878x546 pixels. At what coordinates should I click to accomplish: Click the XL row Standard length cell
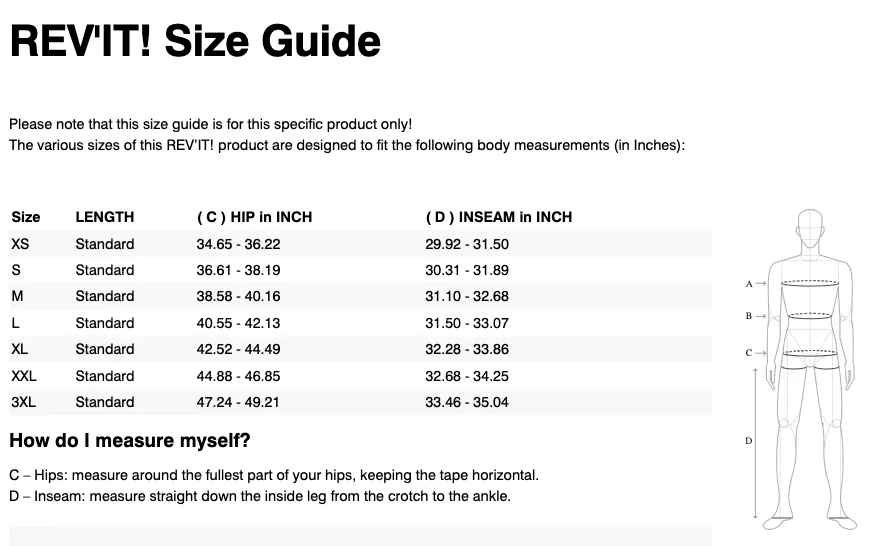click(105, 349)
